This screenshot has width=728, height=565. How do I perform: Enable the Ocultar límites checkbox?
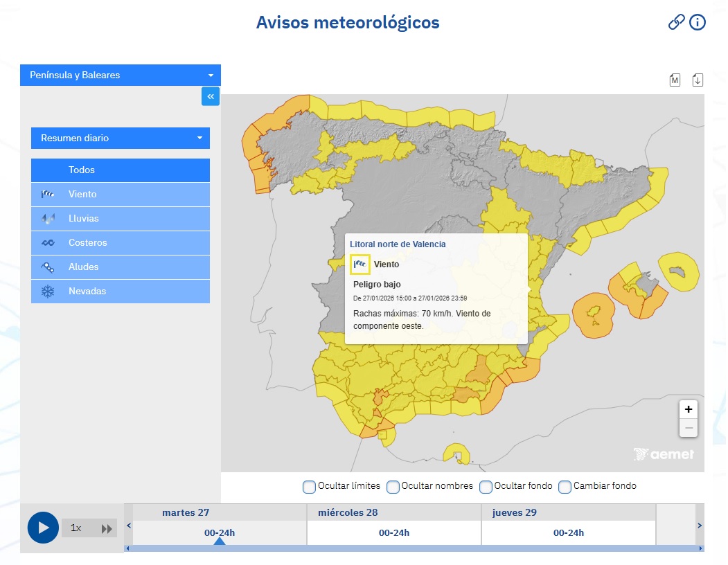pos(309,487)
